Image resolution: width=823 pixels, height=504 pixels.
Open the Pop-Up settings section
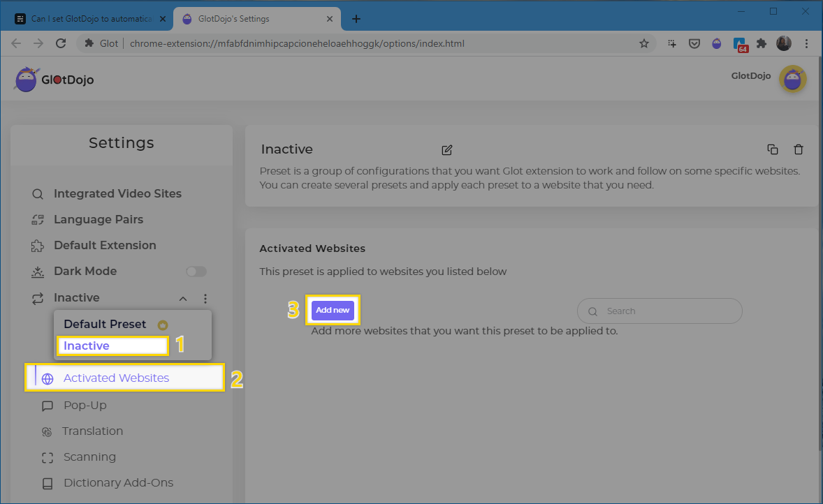(85, 406)
